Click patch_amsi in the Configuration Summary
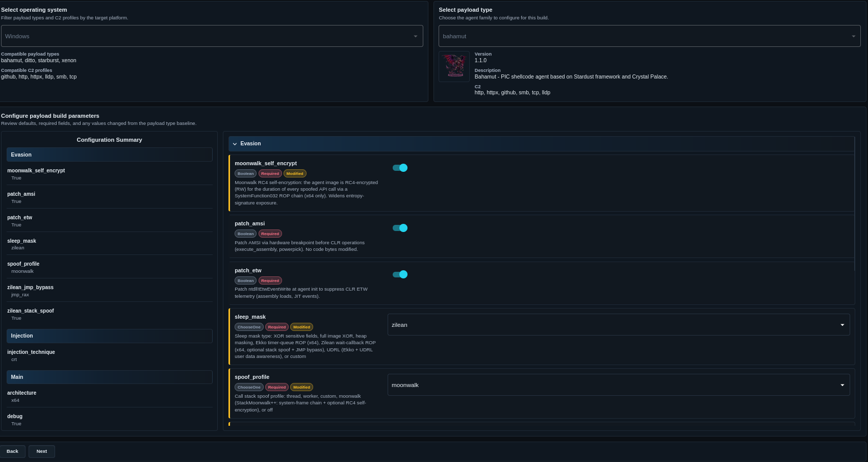This screenshot has width=868, height=462. [x=21, y=194]
